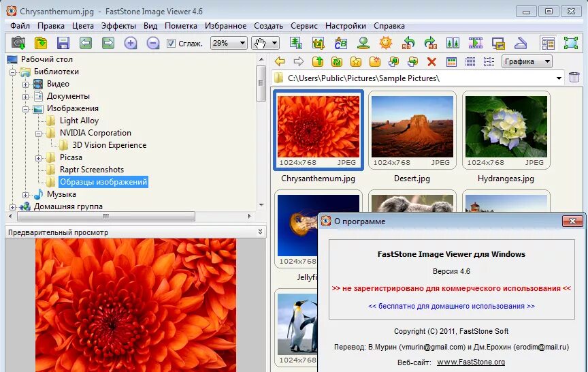Change the window layout view
This screenshot has height=372, width=588.
pos(548,43)
